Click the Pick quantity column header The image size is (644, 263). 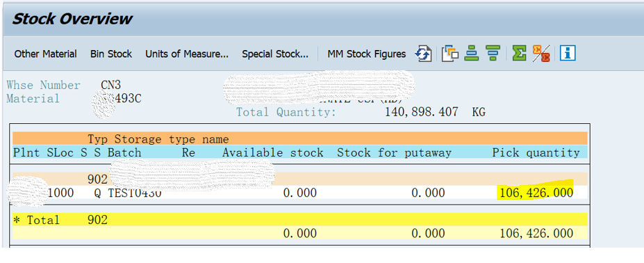536,152
